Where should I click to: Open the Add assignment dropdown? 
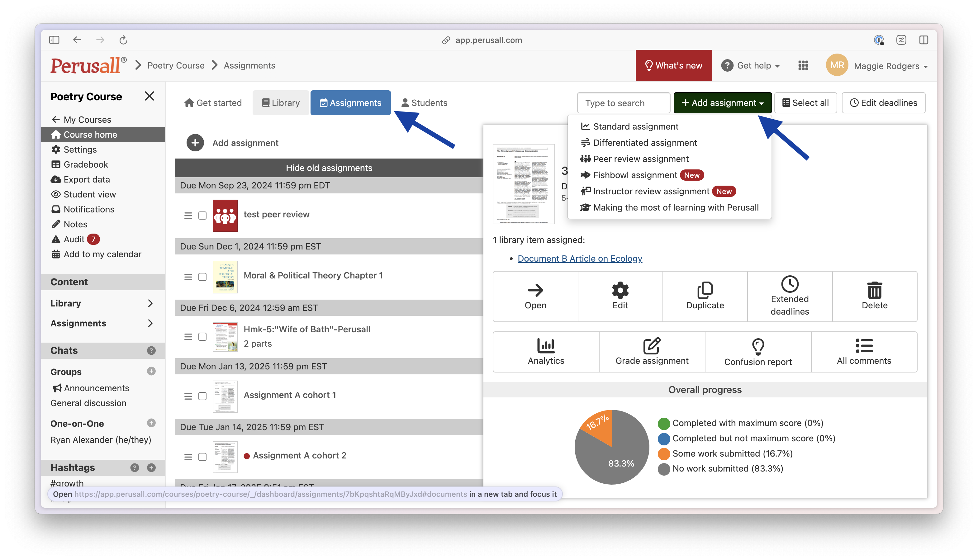(x=722, y=103)
